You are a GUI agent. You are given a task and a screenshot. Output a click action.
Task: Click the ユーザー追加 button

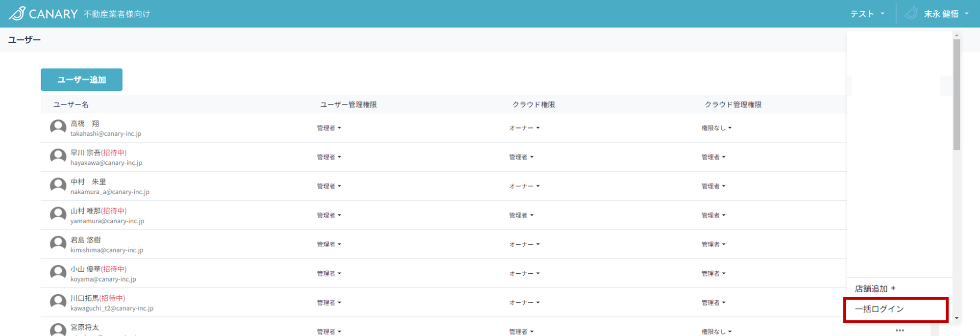[81, 79]
